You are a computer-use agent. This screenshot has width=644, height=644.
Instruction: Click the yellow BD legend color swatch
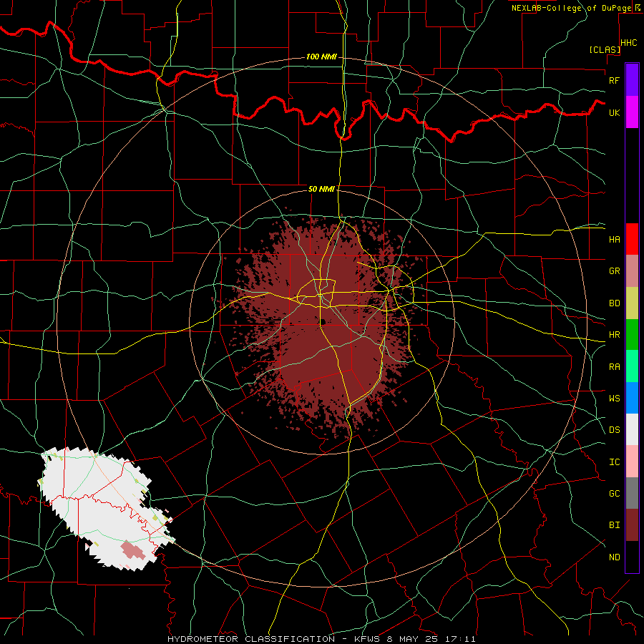click(632, 303)
